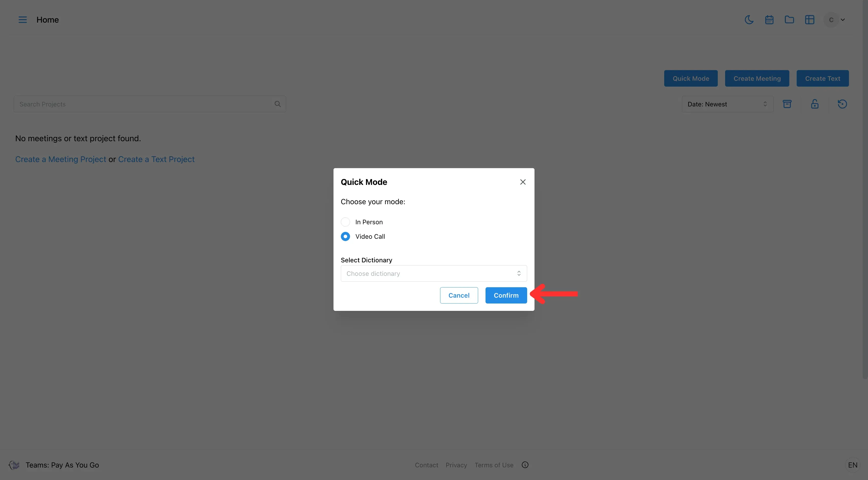Toggle dark mode moon icon
Image resolution: width=868 pixels, height=480 pixels.
(x=749, y=20)
